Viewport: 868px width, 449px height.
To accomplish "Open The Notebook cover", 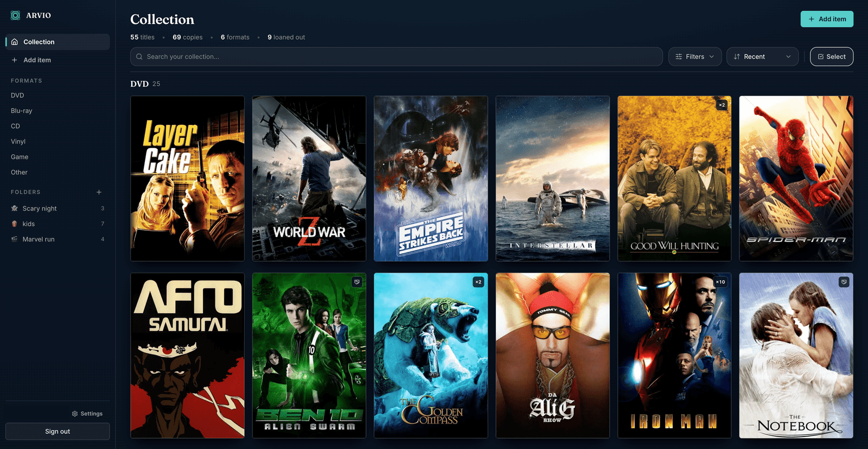I will pyautogui.click(x=796, y=356).
